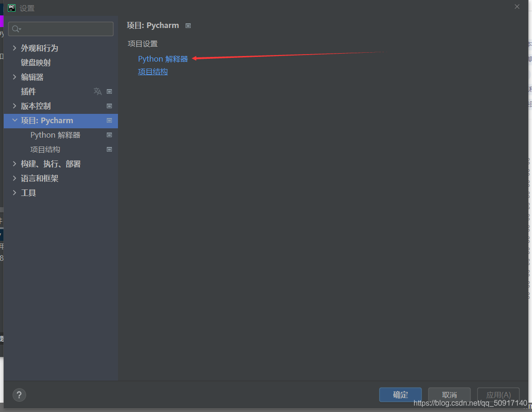The width and height of the screenshot is (532, 412).
Task: Select Python 解释器 in the sidebar tree
Action: click(x=55, y=135)
